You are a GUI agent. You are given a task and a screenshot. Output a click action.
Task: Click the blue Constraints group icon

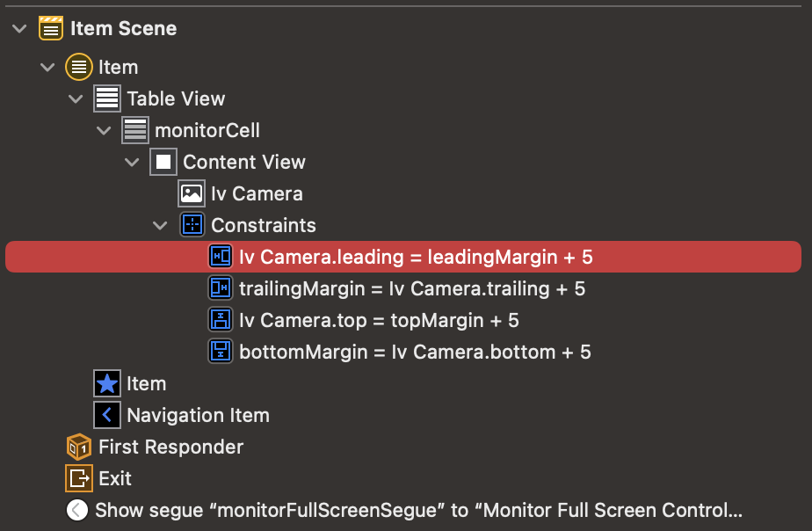pyautogui.click(x=192, y=225)
